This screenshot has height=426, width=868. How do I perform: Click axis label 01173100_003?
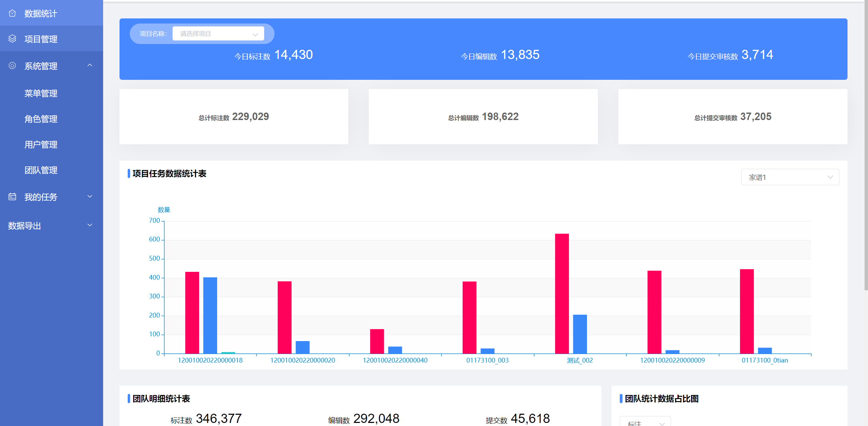[x=487, y=360]
